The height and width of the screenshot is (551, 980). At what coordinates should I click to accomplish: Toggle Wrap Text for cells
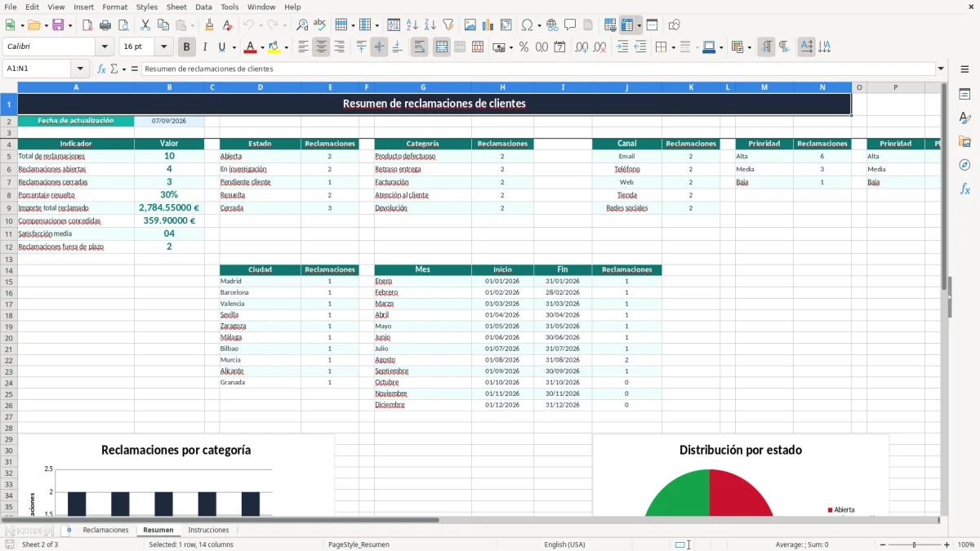point(419,47)
